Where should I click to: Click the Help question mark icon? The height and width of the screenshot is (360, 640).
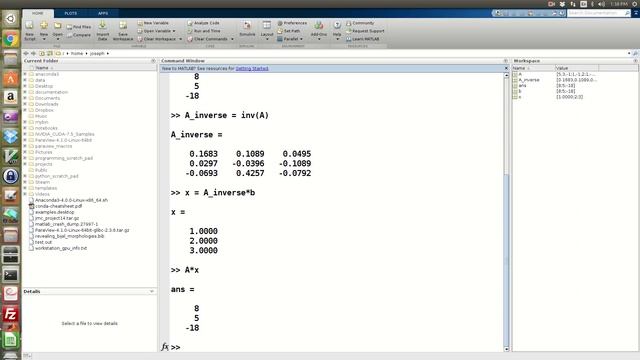[337, 25]
